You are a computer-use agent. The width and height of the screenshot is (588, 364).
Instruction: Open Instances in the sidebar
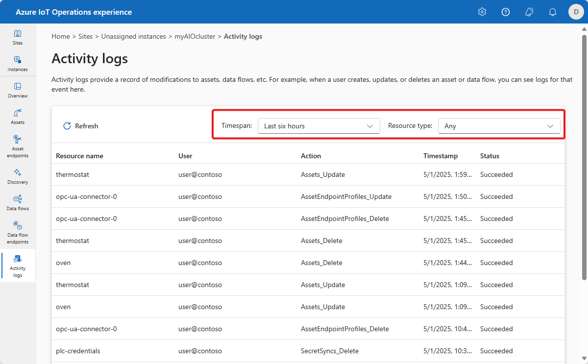point(18,64)
